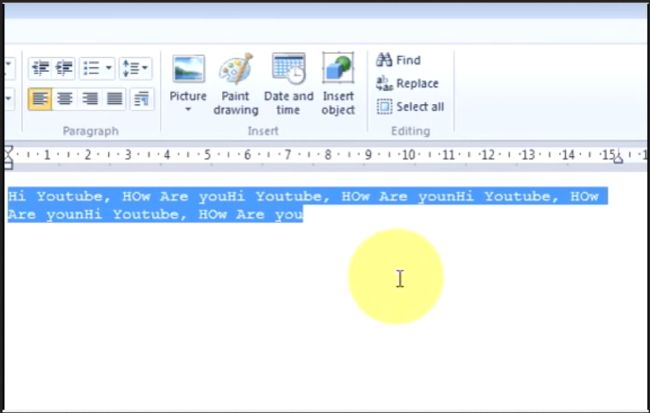
Task: Align text left
Action: point(40,99)
